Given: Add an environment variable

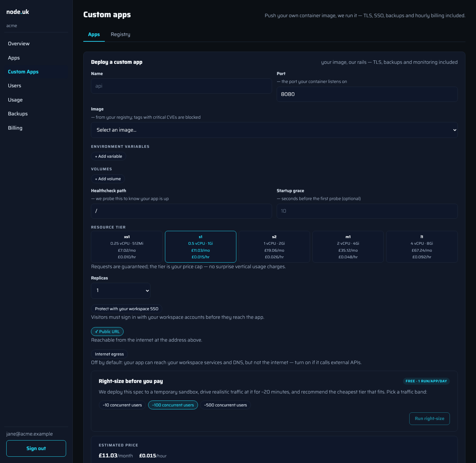Looking at the screenshot, I should (108, 156).
